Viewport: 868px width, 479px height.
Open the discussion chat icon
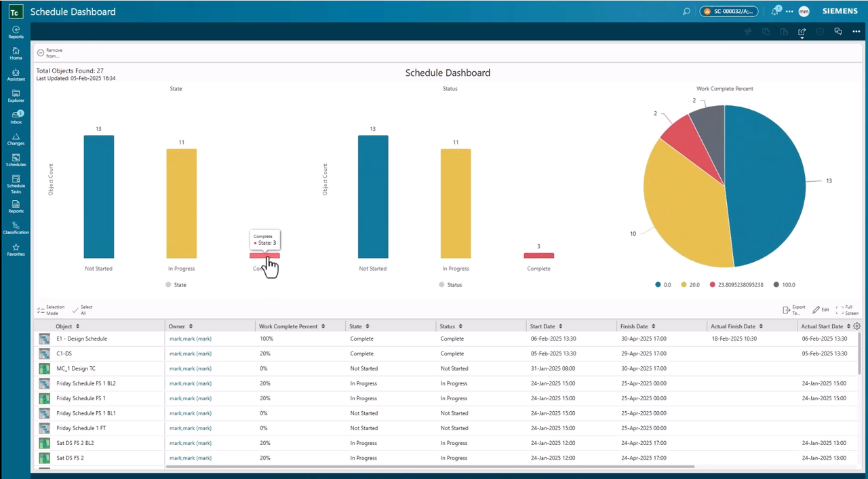tap(838, 31)
